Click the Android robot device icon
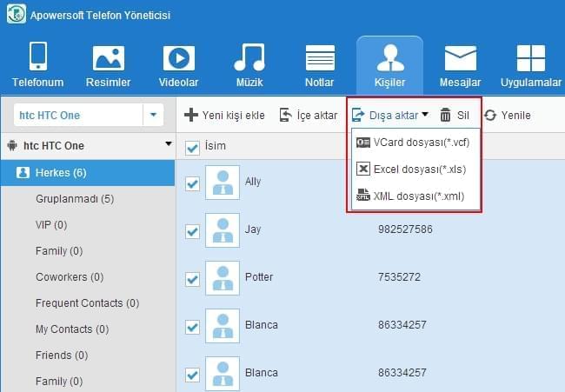Screen dimensions: 565x392 (13, 145)
